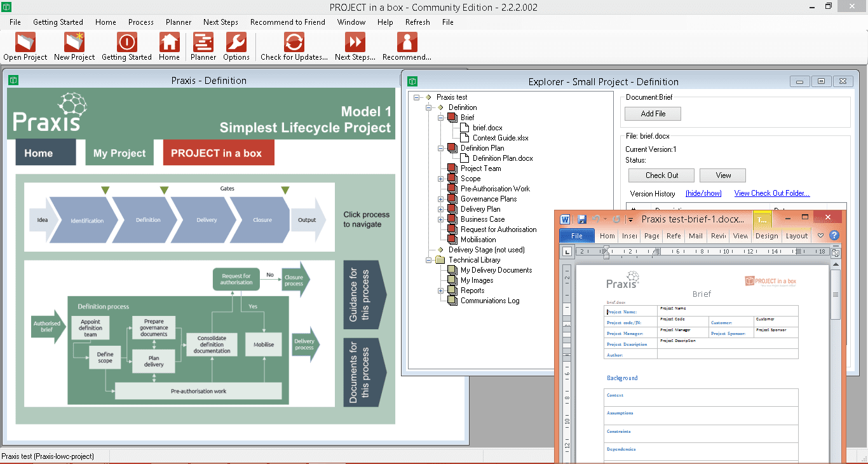The image size is (868, 464).
Task: Click the Word vertical scrollbar thumb
Action: [836, 294]
